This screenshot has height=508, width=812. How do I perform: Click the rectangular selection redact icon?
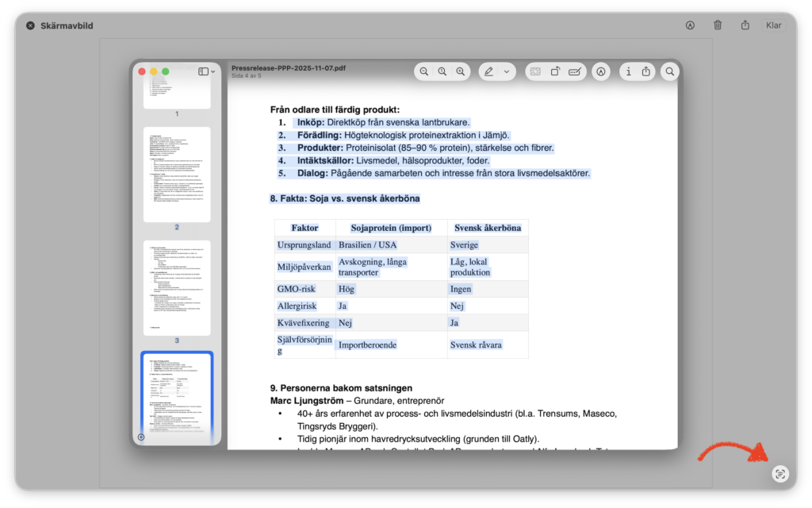pyautogui.click(x=535, y=71)
